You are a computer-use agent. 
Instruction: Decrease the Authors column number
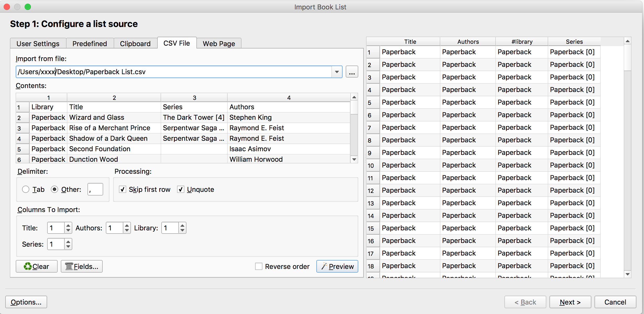click(127, 230)
